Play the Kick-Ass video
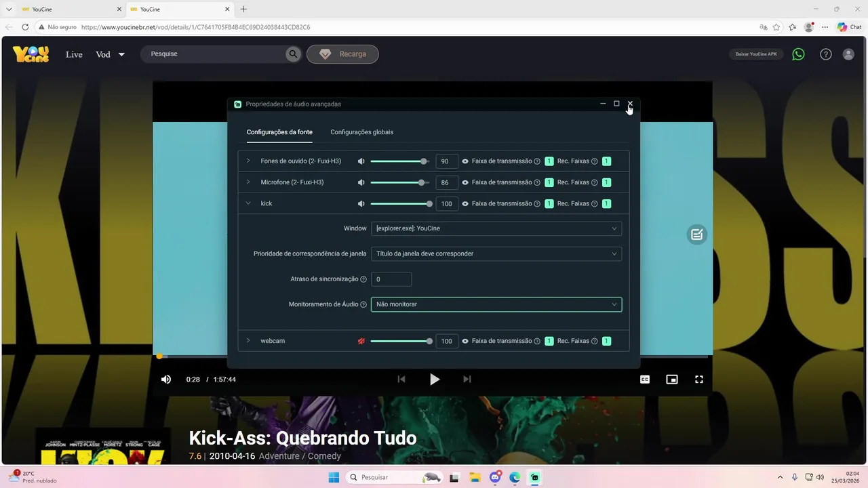The image size is (868, 488). 435,380
